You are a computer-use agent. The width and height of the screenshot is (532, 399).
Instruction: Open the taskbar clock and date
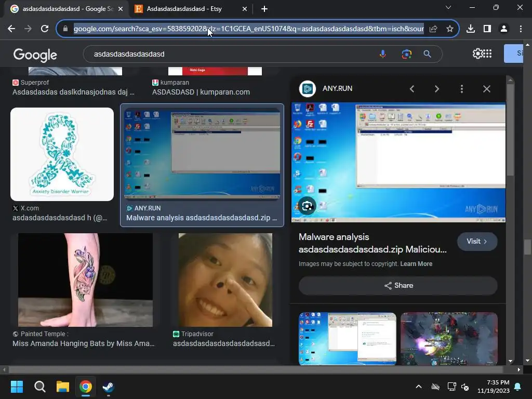click(494, 387)
